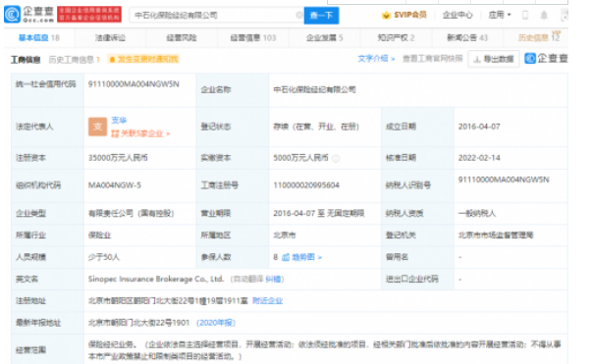Click 工商信息 section heading
Image resolution: width=591 pixels, height=364 pixels.
(x=26, y=60)
